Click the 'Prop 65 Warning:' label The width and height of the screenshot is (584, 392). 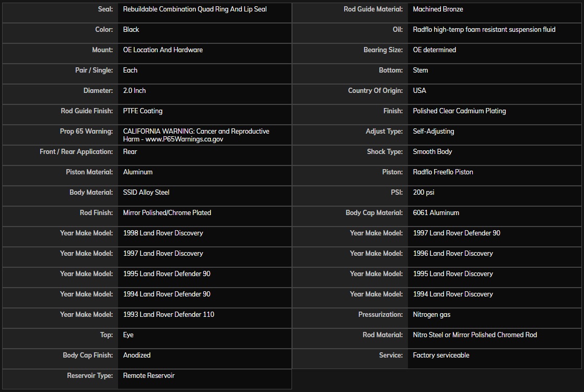pyautogui.click(x=86, y=132)
